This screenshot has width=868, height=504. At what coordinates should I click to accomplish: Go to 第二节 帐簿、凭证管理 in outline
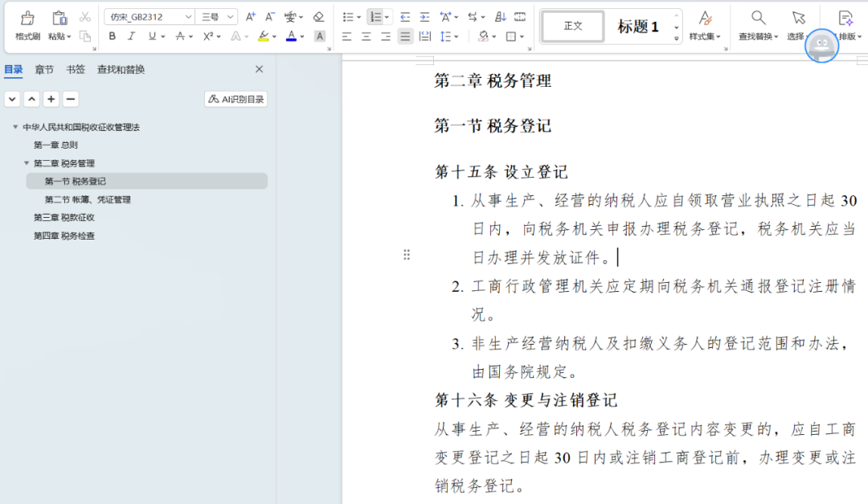coord(88,199)
